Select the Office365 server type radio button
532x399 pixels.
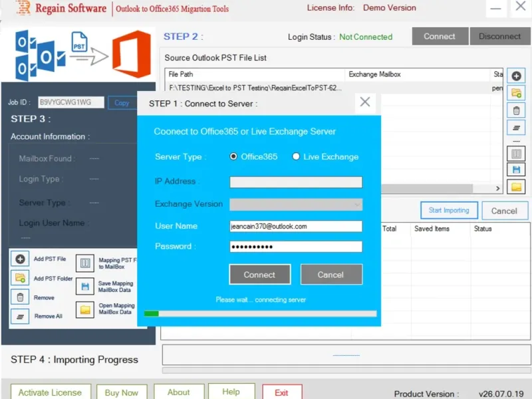233,156
